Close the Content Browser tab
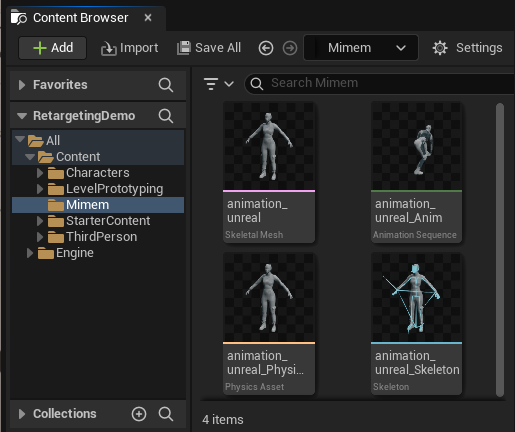 point(148,17)
